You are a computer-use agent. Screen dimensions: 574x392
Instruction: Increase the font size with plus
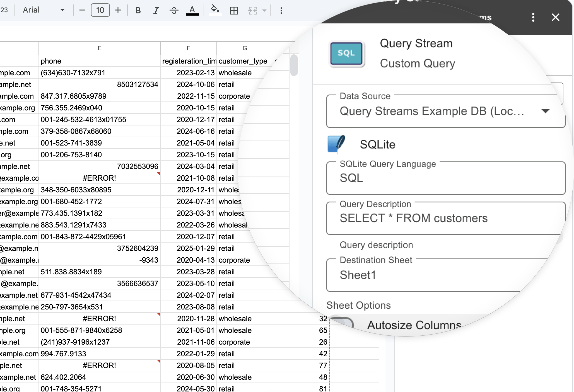(118, 10)
